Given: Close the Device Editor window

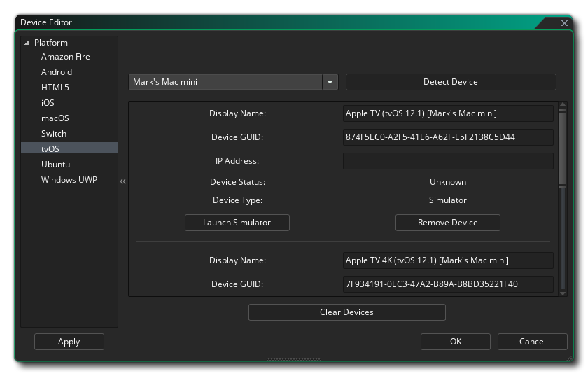Looking at the screenshot, I should click(x=564, y=23).
